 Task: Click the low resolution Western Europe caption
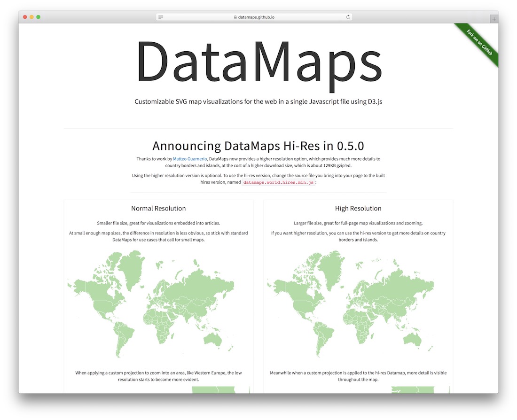[x=158, y=376]
